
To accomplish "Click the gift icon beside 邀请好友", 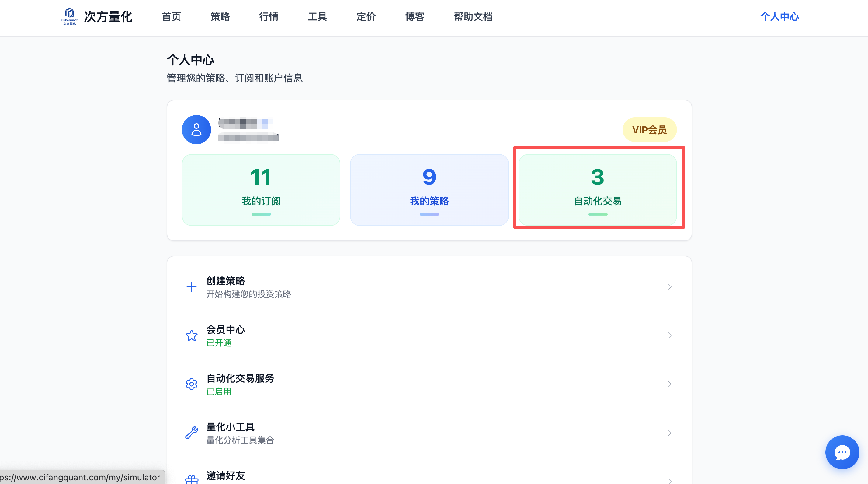I will [191, 479].
